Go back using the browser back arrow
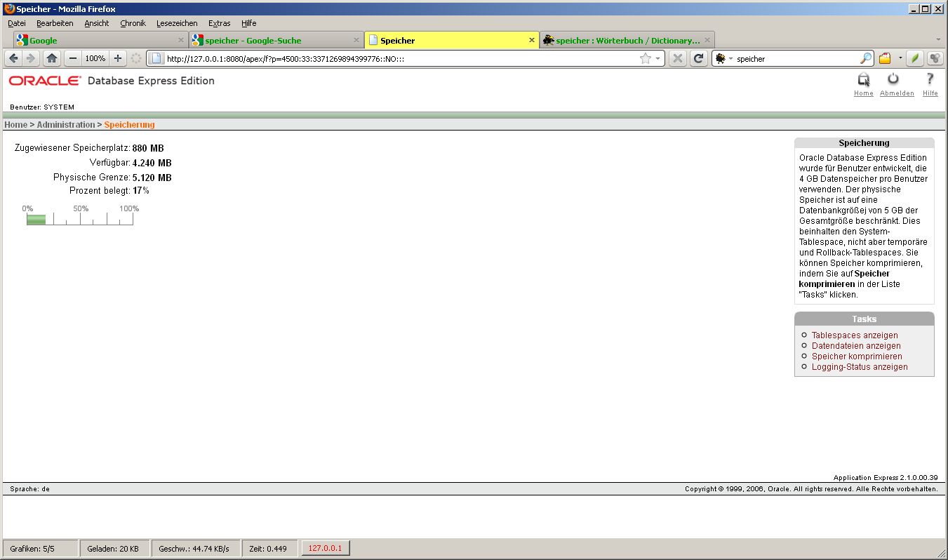Viewport: 948px width, 560px height. [13, 59]
